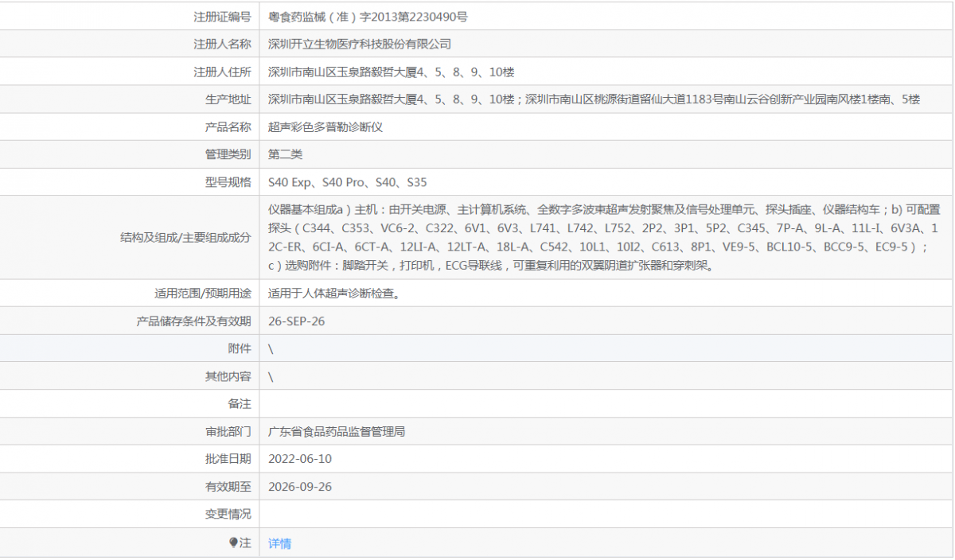Click the 注册人住所 label
The width and height of the screenshot is (955, 560).
point(222,72)
